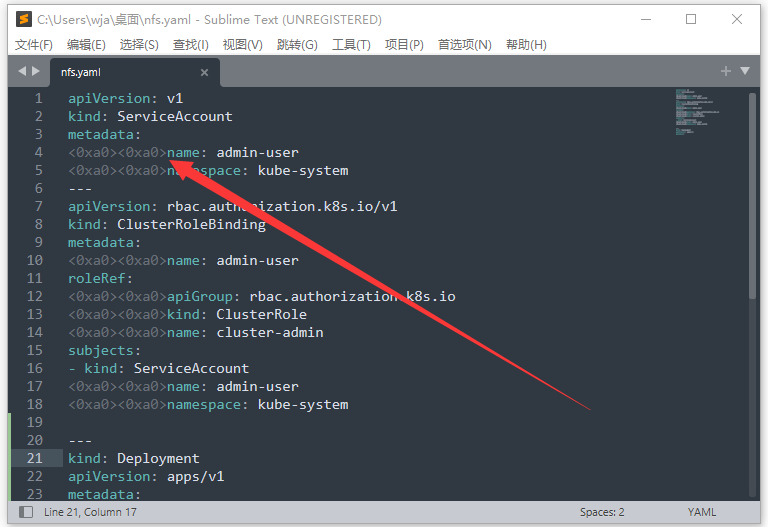
Task: Click 'metadata:' on line 3
Action: pos(104,135)
